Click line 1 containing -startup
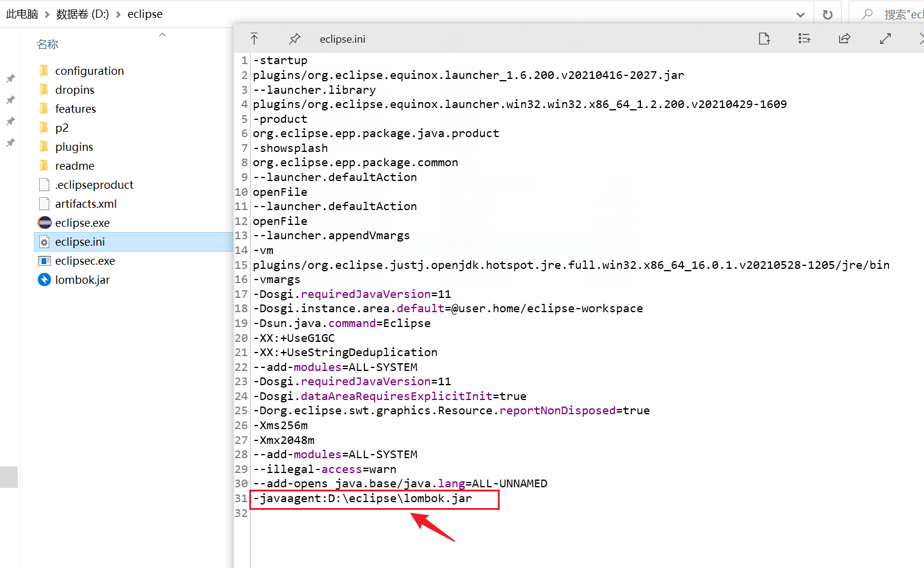924x568 pixels. coord(280,60)
